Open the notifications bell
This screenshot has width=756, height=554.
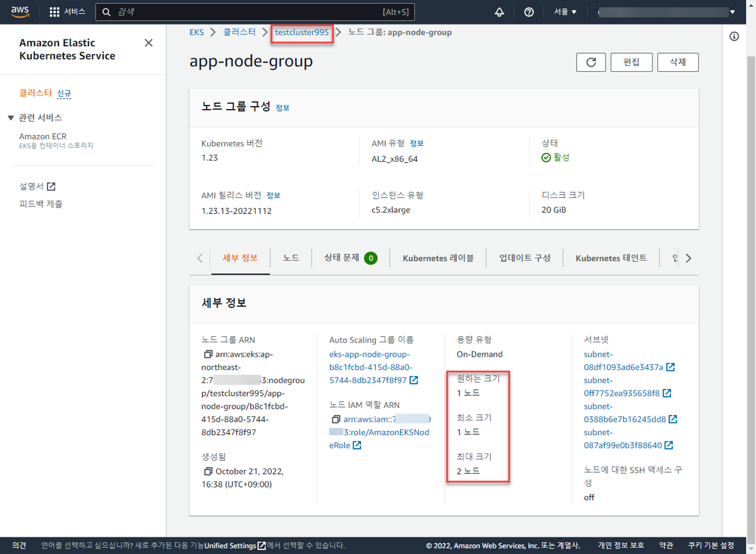click(x=499, y=12)
